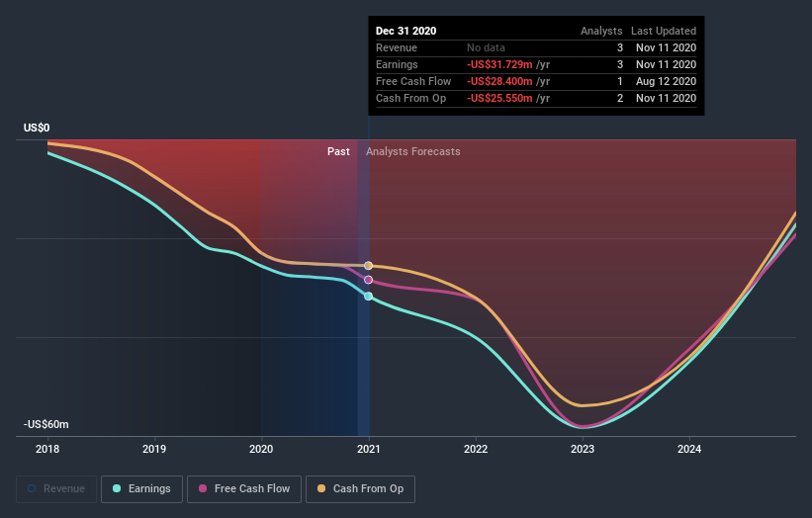
Task: Select the 2018 x-axis label
Action: (x=47, y=449)
